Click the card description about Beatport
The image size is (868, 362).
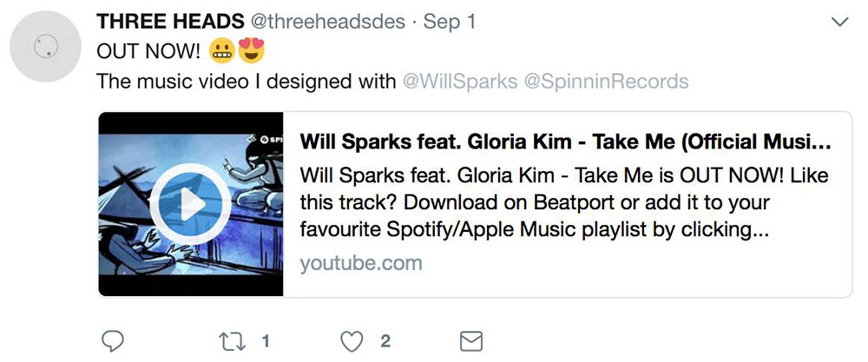[x=564, y=203]
